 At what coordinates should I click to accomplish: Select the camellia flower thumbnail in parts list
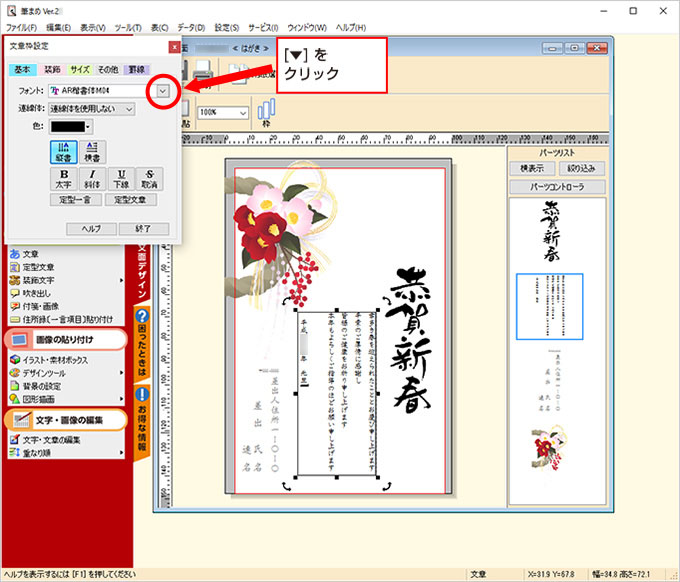tap(548, 448)
